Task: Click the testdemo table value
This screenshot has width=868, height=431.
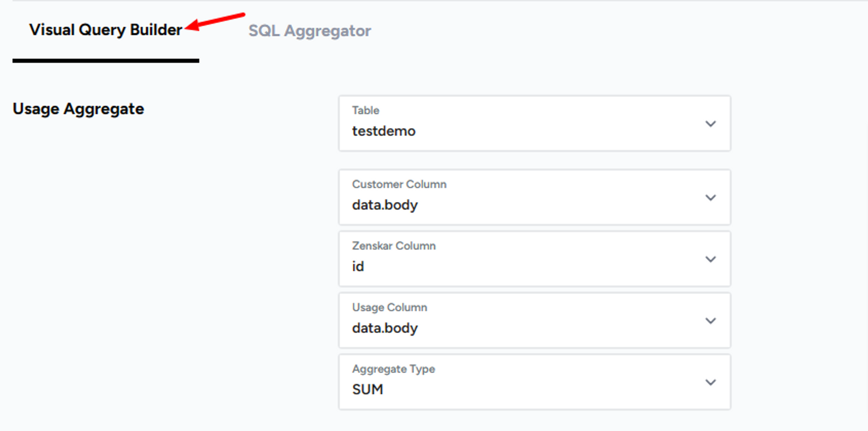Action: (x=384, y=131)
